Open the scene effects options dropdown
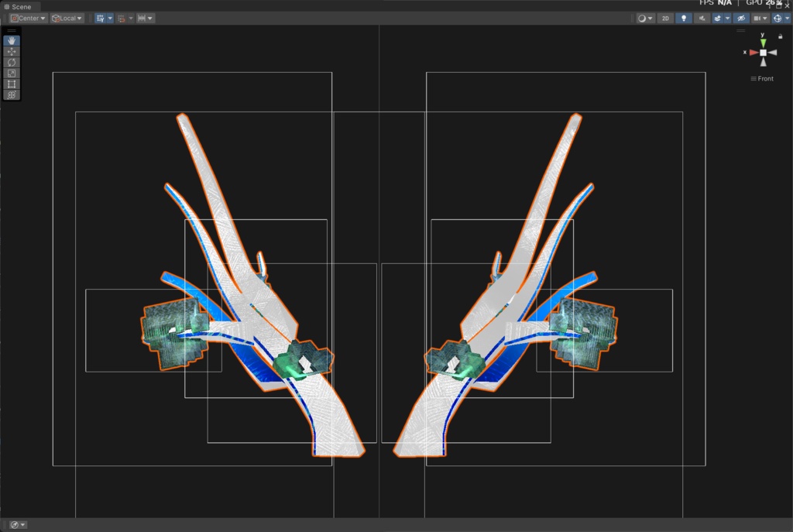 tap(727, 19)
